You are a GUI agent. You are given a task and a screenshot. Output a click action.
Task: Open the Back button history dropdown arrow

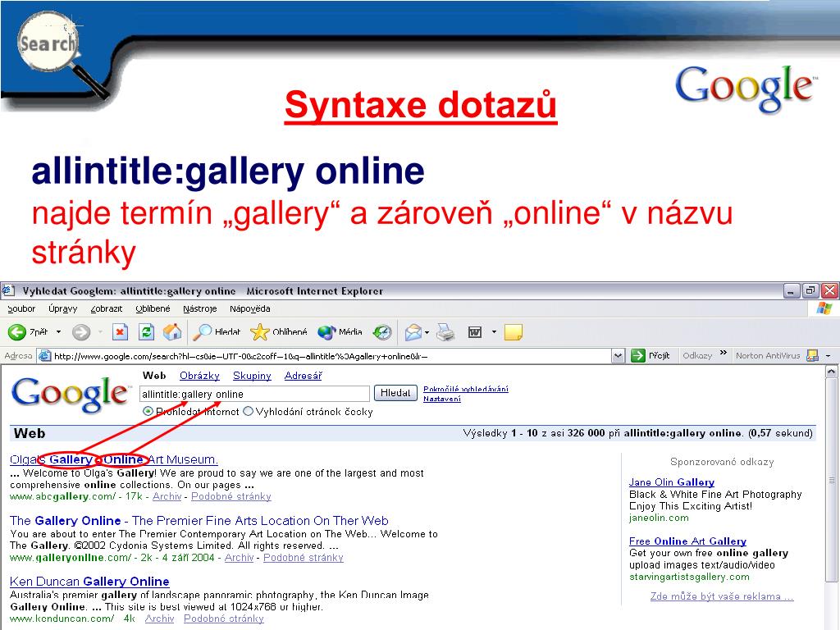pos(58,332)
